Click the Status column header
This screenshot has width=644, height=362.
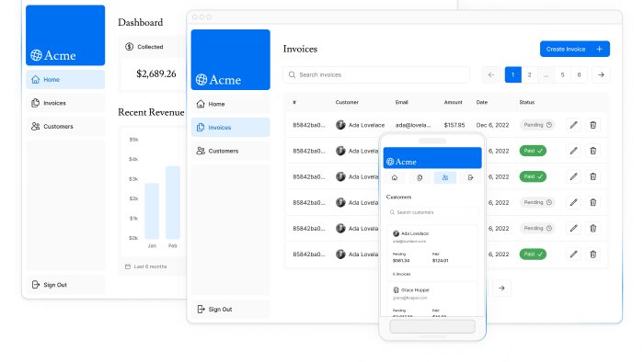click(526, 102)
